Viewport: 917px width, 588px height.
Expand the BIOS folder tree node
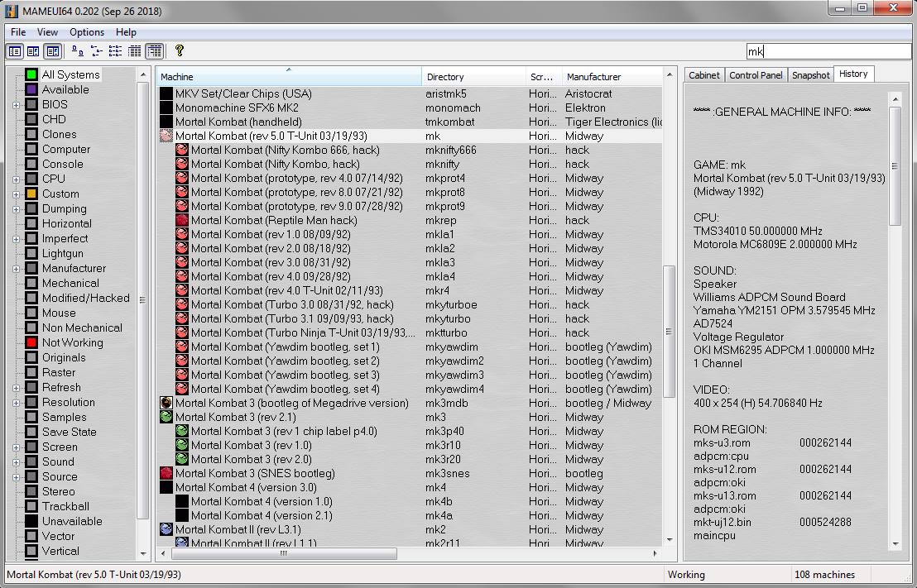[16, 105]
